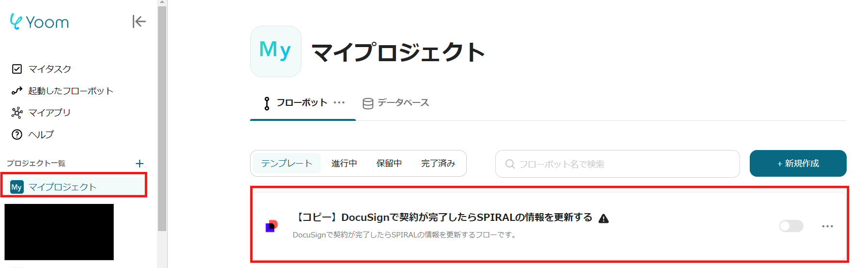Add a new project with plus icon
Viewport: 868px width, 268px height.
(140, 164)
